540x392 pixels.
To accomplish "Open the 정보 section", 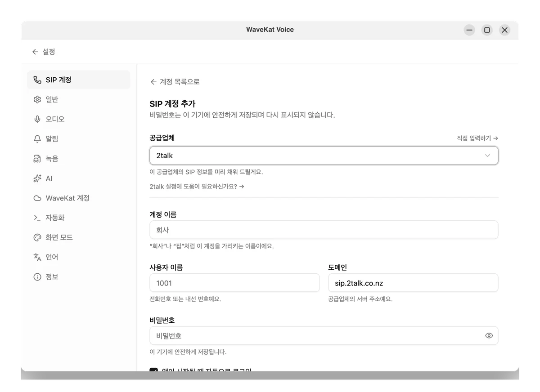I will (79, 277).
